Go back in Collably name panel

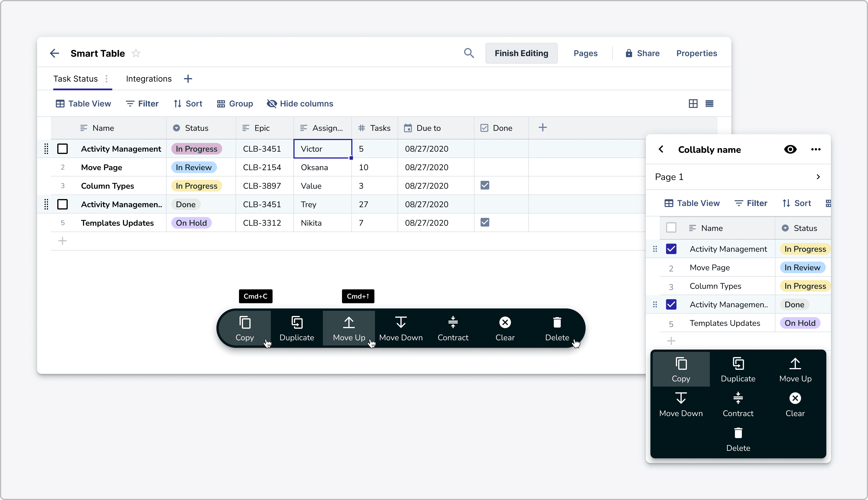pyautogui.click(x=661, y=149)
